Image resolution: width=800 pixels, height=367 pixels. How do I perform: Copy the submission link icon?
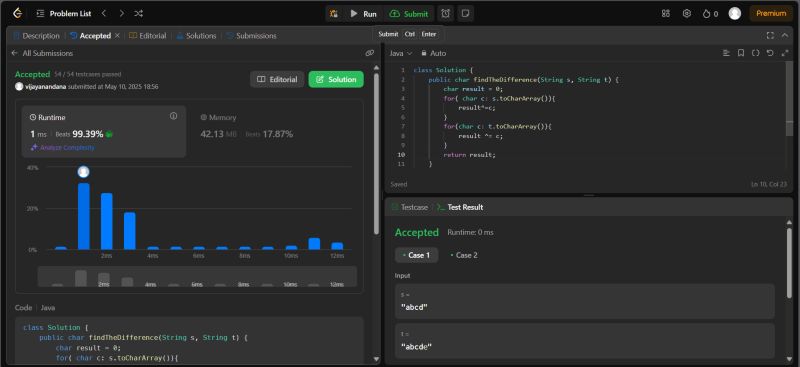[x=370, y=53]
